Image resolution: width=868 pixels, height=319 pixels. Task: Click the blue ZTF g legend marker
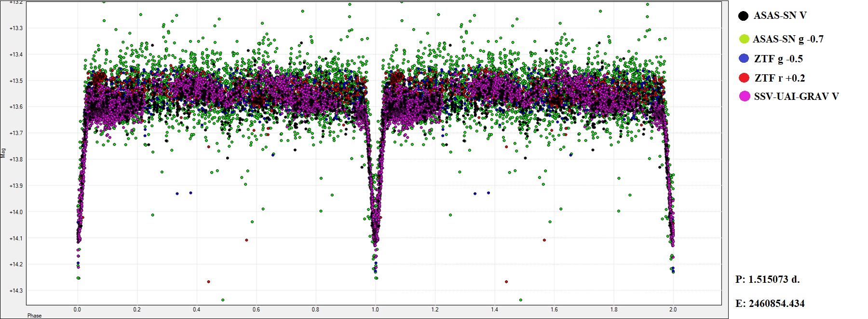(744, 58)
